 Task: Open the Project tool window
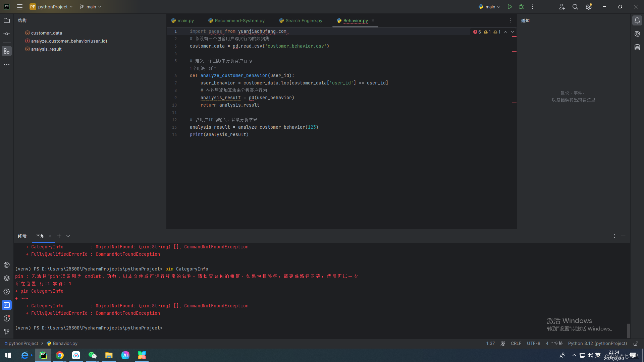[7, 20]
